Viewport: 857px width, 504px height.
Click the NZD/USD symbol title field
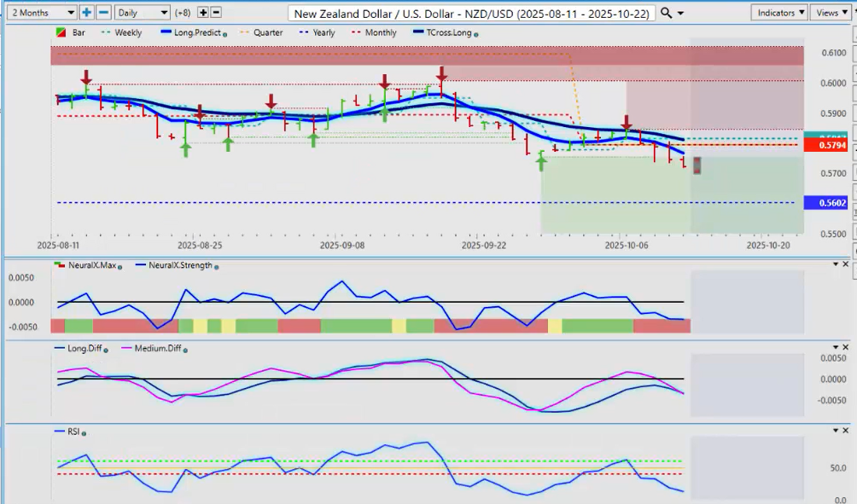[x=472, y=13]
